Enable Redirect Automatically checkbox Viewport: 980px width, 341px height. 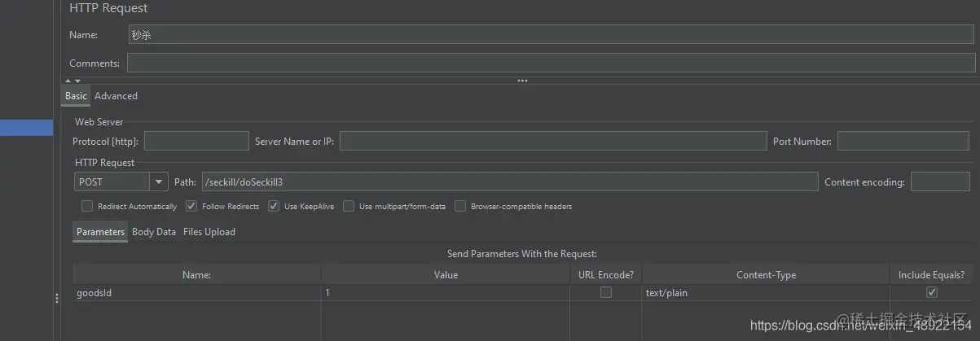tap(87, 207)
